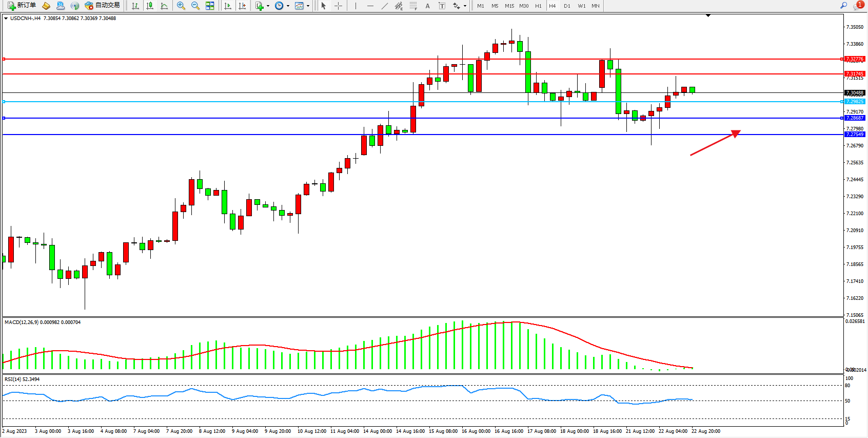Switch to the D1 timeframe
Viewport: 868px width, 438px height.
(567, 6)
